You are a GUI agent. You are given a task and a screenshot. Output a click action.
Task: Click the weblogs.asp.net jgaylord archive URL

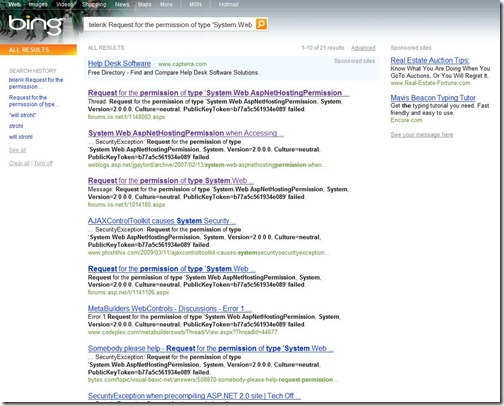click(x=207, y=165)
